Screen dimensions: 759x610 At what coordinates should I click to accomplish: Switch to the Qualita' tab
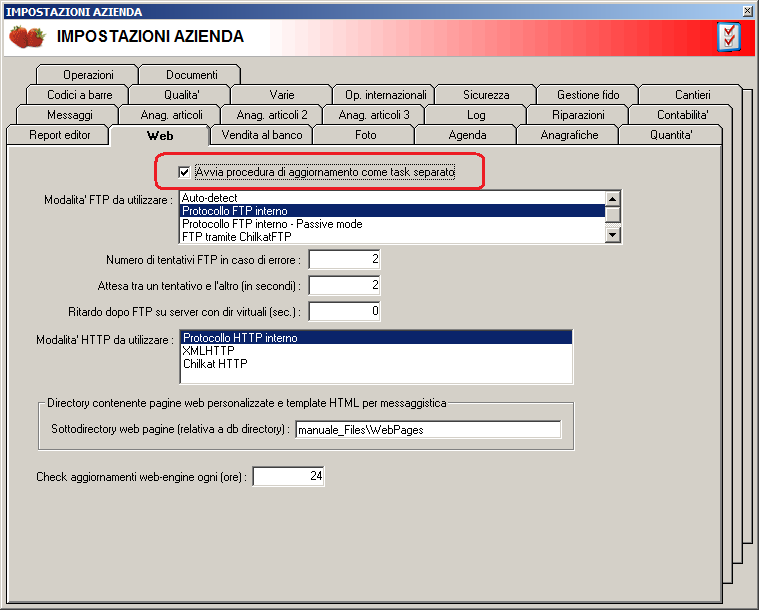pyautogui.click(x=181, y=95)
